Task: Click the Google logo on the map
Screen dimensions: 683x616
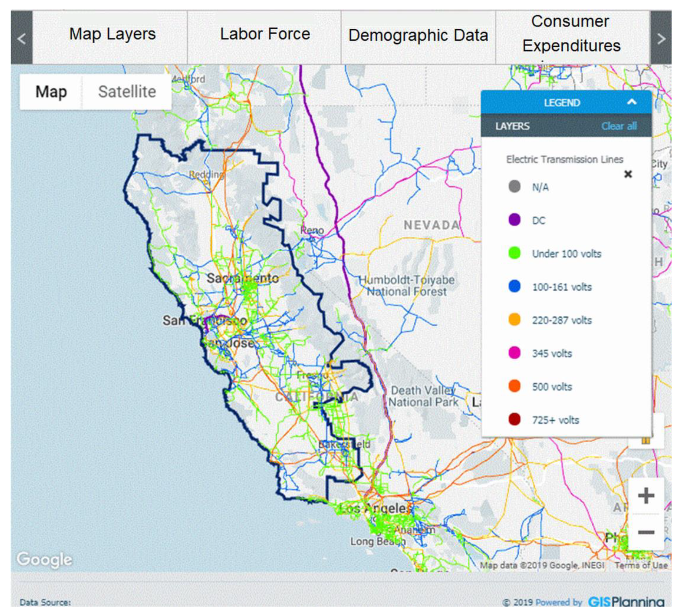Action: click(44, 559)
